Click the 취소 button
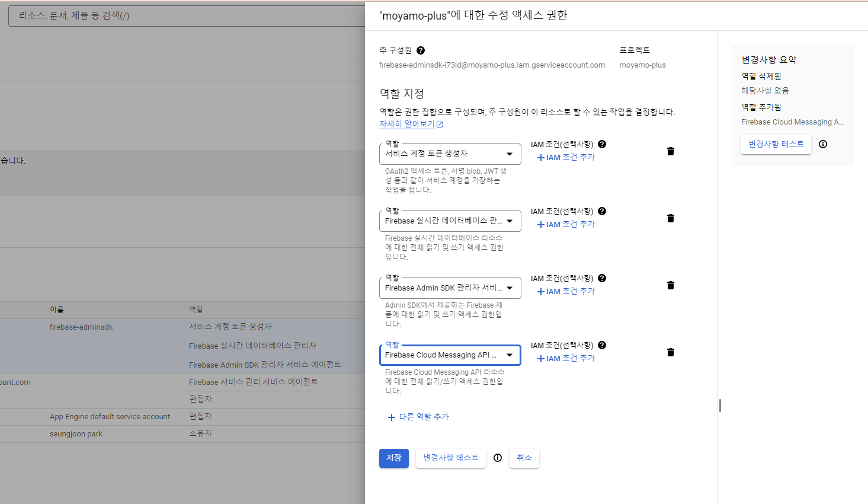Viewport: 868px width, 504px height. tap(524, 458)
